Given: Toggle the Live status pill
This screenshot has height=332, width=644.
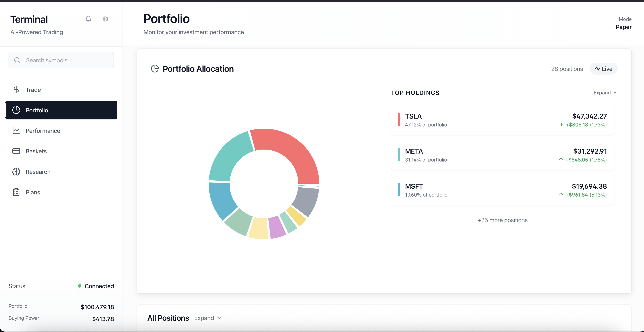Looking at the screenshot, I should pos(603,69).
